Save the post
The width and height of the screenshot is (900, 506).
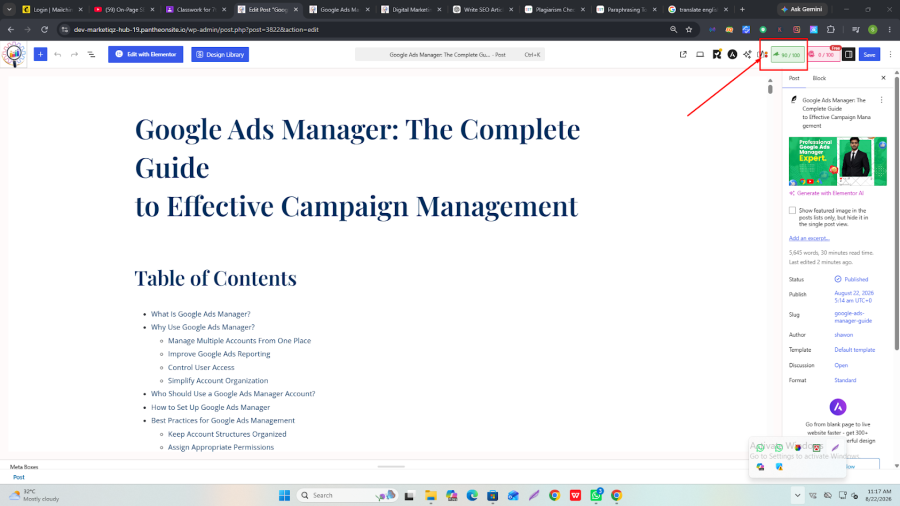870,55
